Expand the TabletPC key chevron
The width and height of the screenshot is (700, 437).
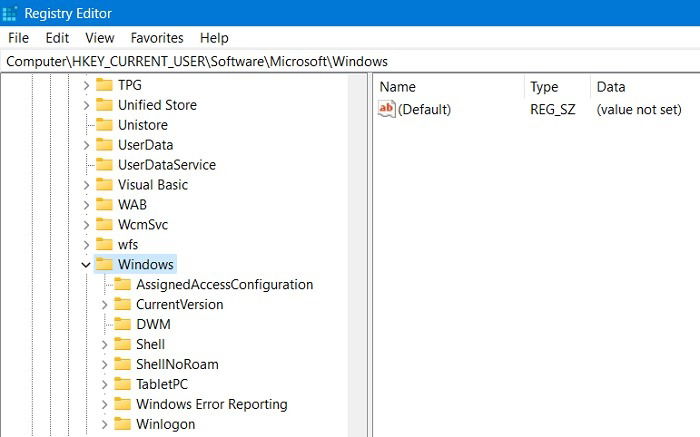(104, 384)
